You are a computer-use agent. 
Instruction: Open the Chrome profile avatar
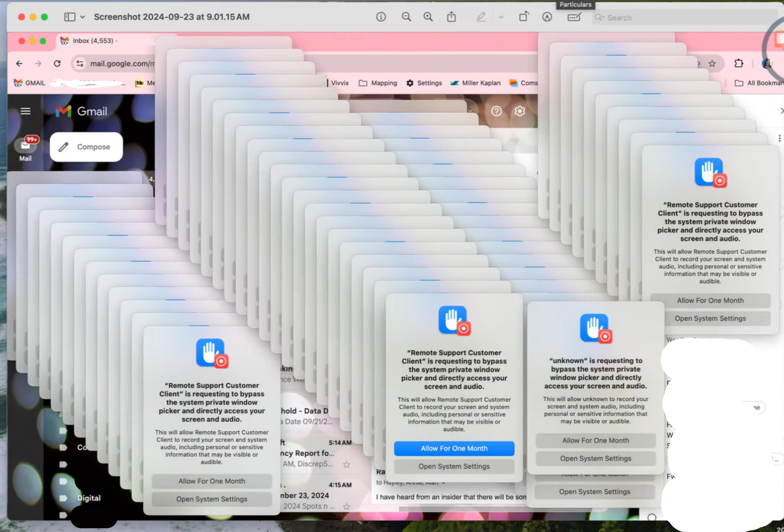(767, 63)
